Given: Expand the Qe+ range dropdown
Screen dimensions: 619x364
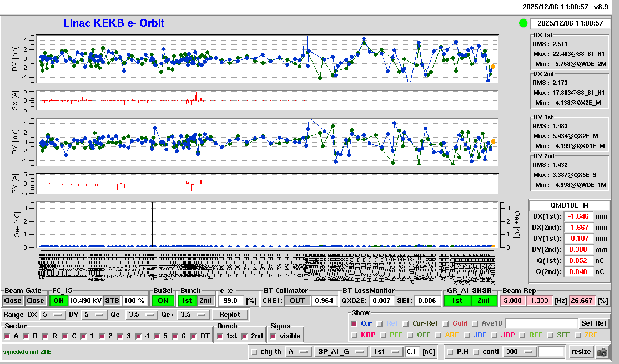Looking at the screenshot, I should [194, 315].
